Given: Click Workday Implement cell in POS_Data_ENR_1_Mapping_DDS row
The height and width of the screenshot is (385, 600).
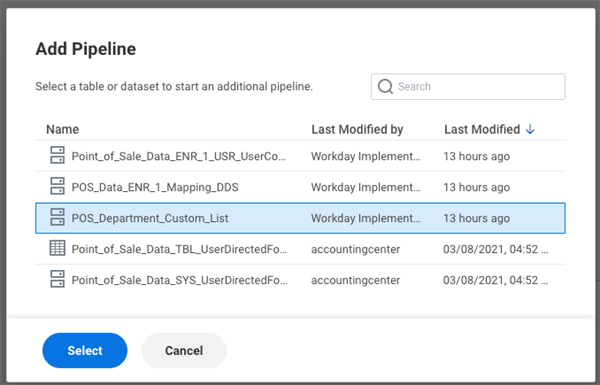Looking at the screenshot, I should (x=365, y=187).
